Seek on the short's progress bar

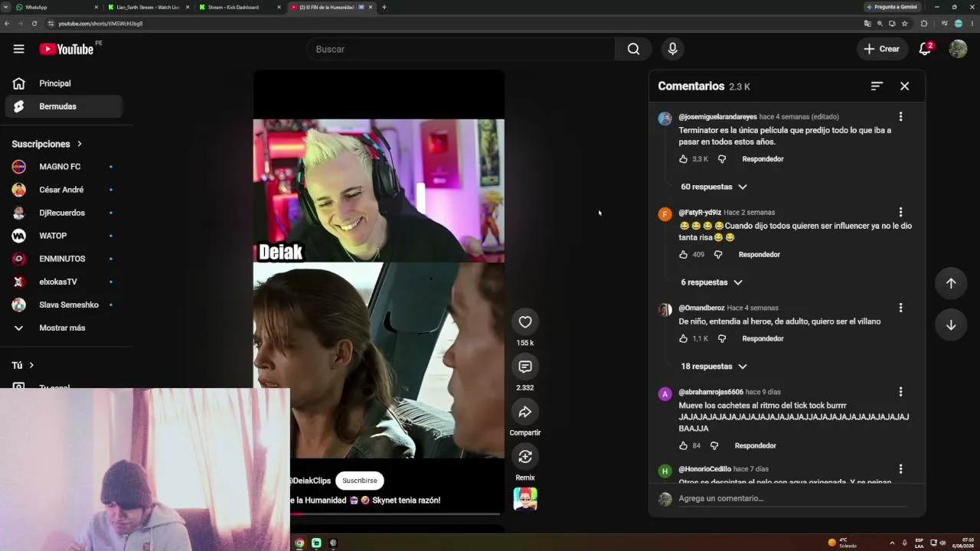pos(395,514)
